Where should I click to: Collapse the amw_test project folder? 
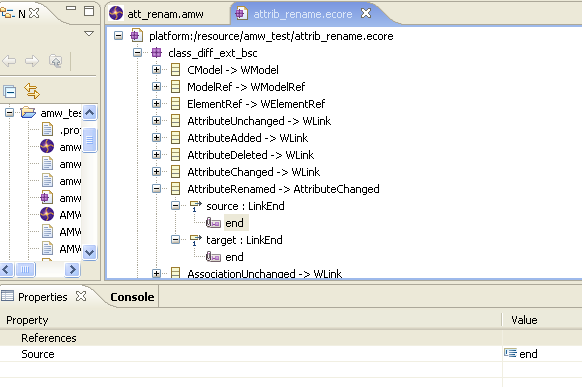[10, 112]
